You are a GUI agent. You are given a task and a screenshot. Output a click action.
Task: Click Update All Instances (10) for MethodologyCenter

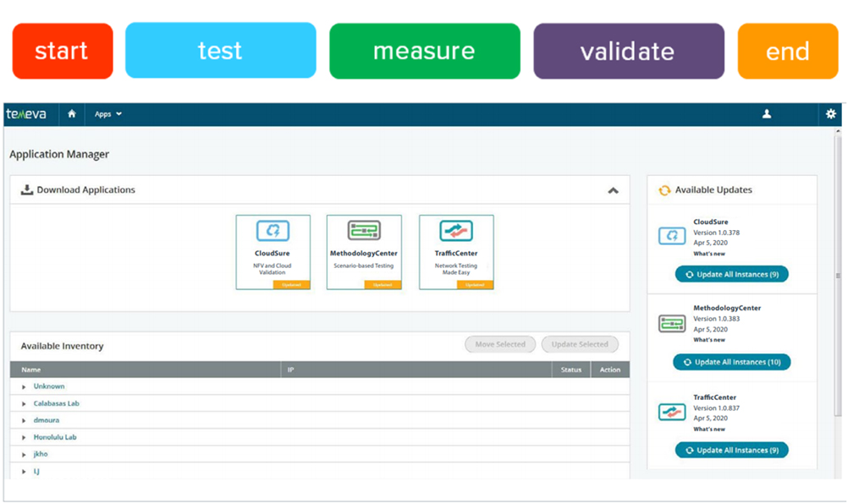tap(732, 362)
